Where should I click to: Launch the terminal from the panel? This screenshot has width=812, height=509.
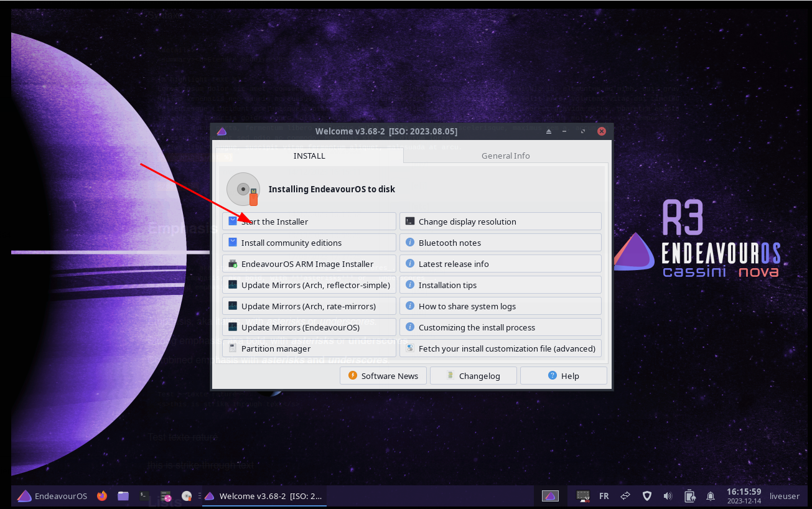(x=144, y=496)
